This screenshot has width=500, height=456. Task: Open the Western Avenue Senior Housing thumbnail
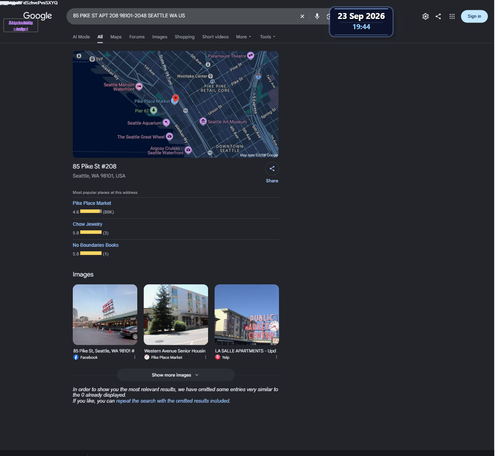[x=176, y=314]
